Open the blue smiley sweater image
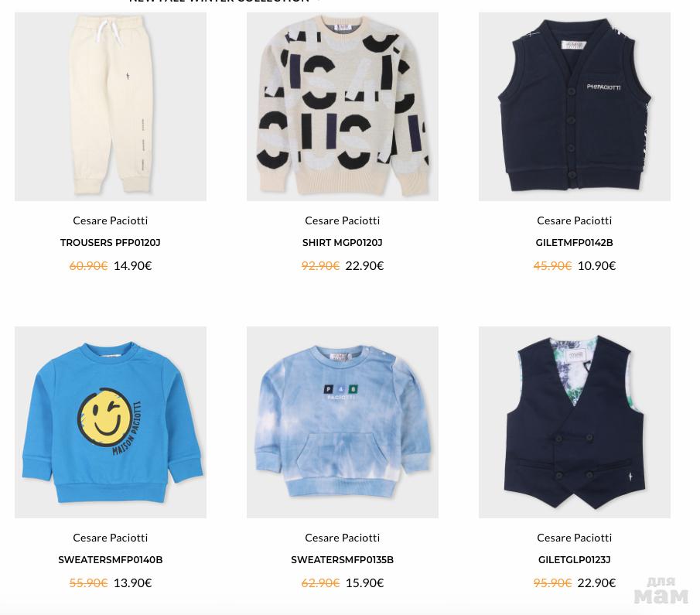This screenshot has width=700, height=615. 111,422
